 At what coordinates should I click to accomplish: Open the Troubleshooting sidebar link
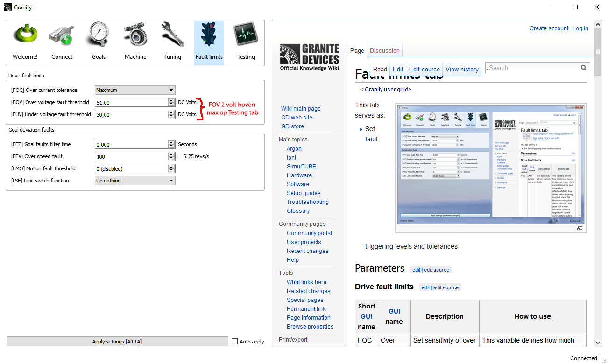pos(308,202)
